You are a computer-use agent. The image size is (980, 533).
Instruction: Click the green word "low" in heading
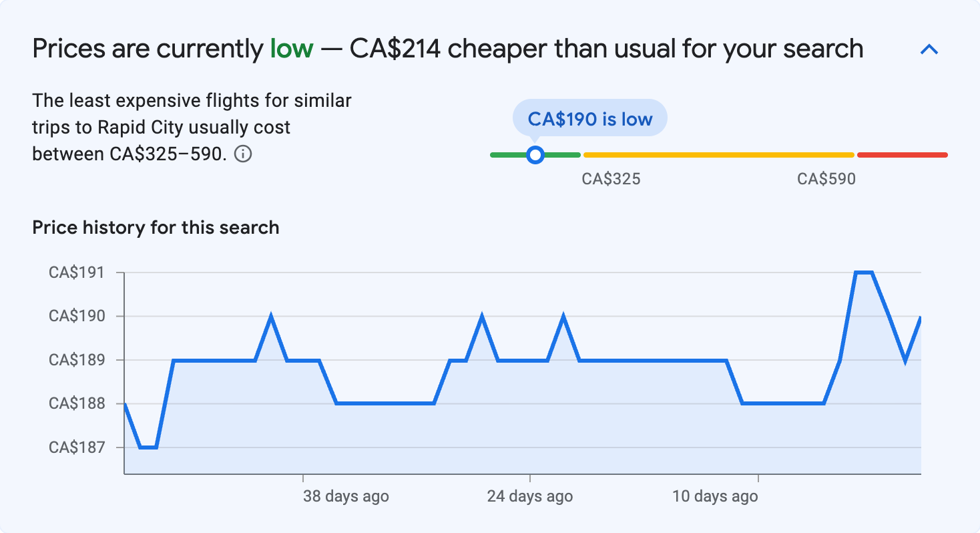[x=291, y=49]
